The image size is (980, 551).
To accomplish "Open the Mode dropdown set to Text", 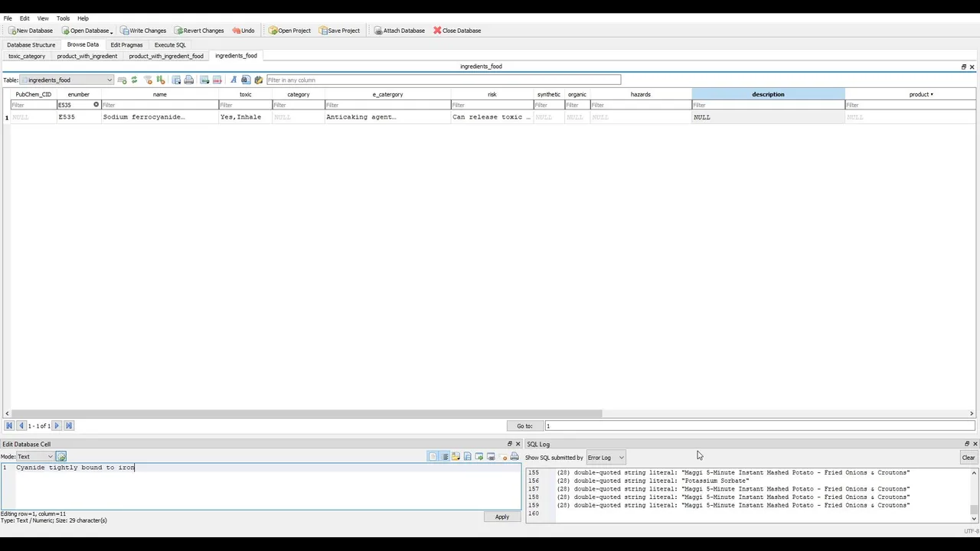I will pyautogui.click(x=35, y=457).
